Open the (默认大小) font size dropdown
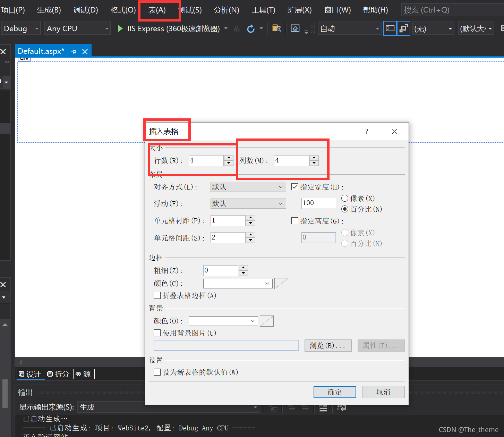The image size is (504, 437). (476, 28)
